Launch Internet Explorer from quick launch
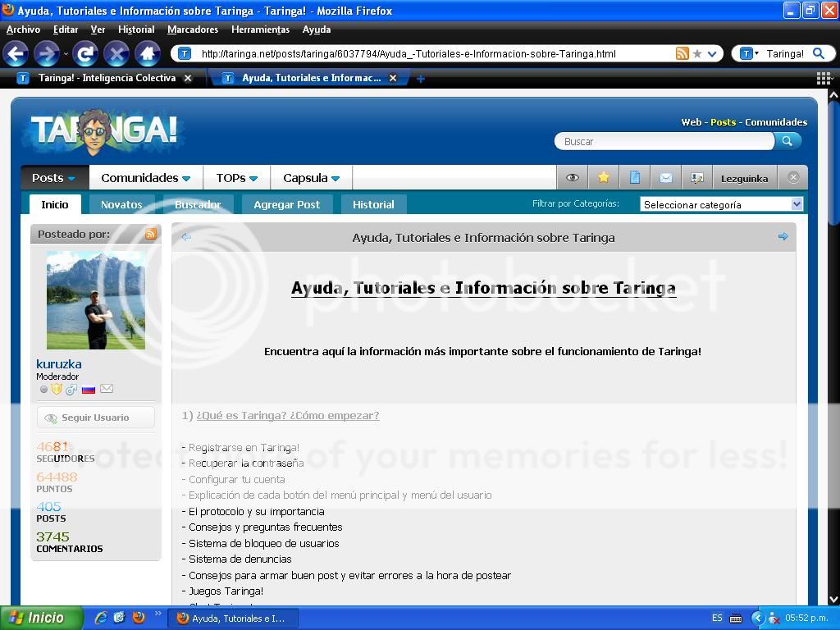This screenshot has width=840, height=630. click(101, 618)
